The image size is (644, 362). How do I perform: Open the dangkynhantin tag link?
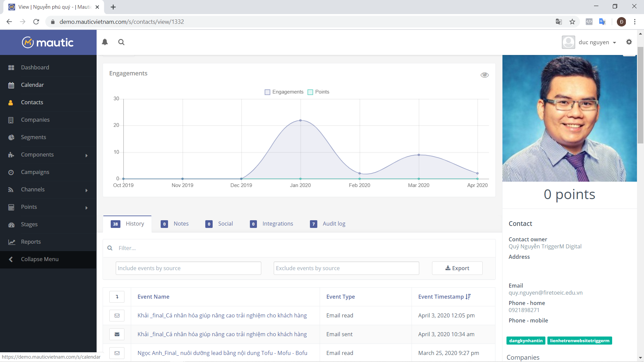pos(526,341)
